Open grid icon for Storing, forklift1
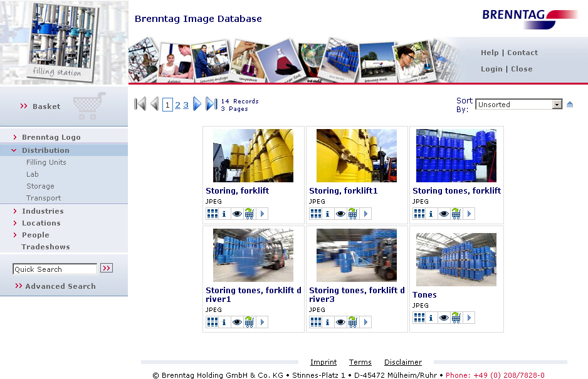Screen dimensions: 588x379 pyautogui.click(x=316, y=214)
